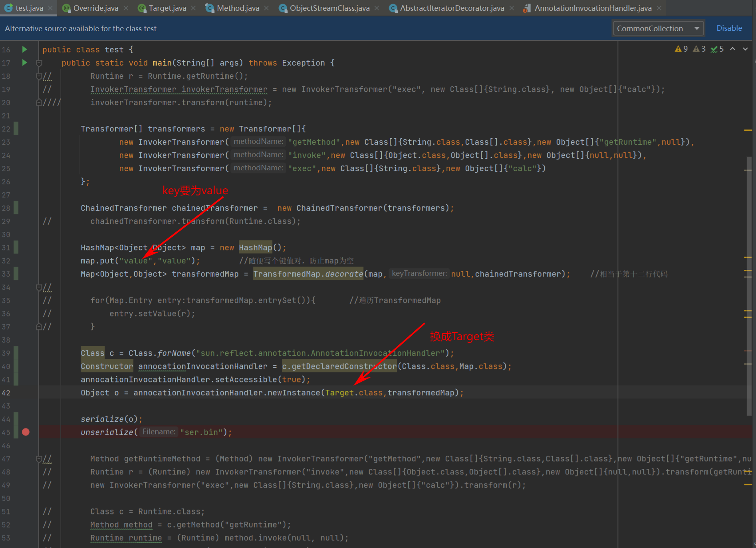Toggle fold end marker at line 20
This screenshot has width=756, height=548.
pyautogui.click(x=39, y=102)
